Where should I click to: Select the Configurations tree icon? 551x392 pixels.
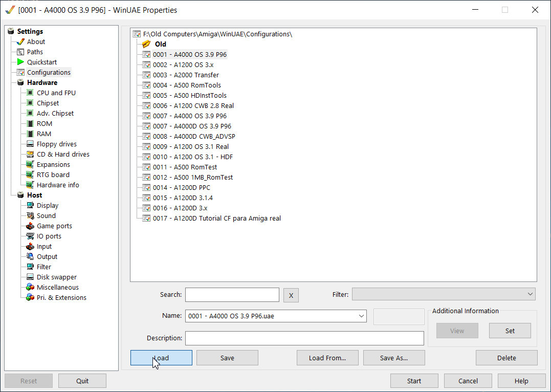20,73
